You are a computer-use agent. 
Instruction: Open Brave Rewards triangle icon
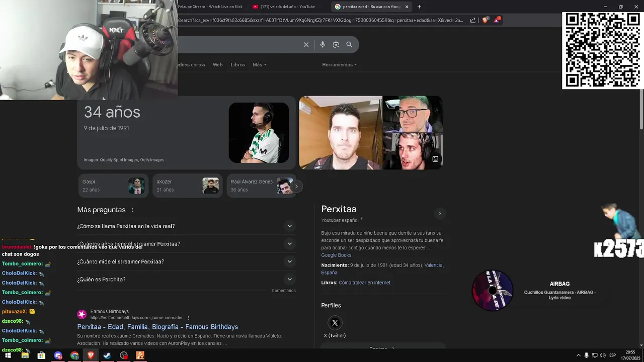click(497, 20)
